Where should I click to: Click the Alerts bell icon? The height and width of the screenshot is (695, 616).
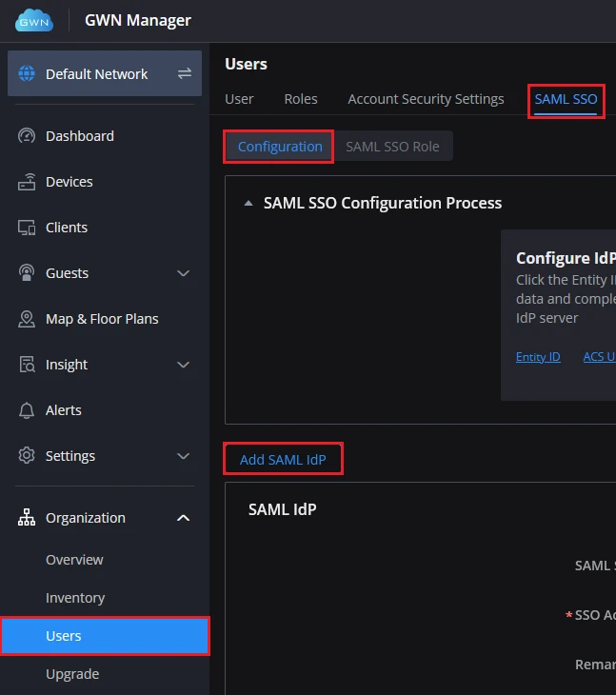click(27, 410)
